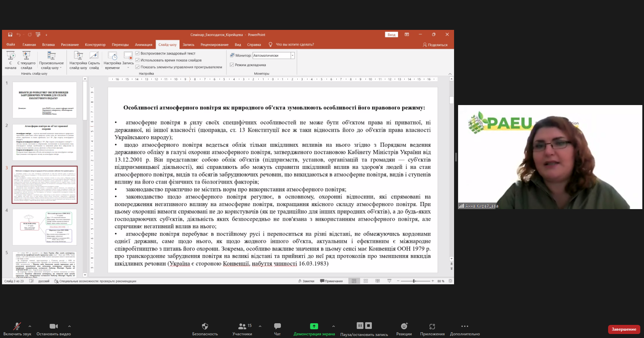Viewport: 644px width, 338px height.
Task: Click Настройка времени rehearse timings icon
Action: [112, 56]
